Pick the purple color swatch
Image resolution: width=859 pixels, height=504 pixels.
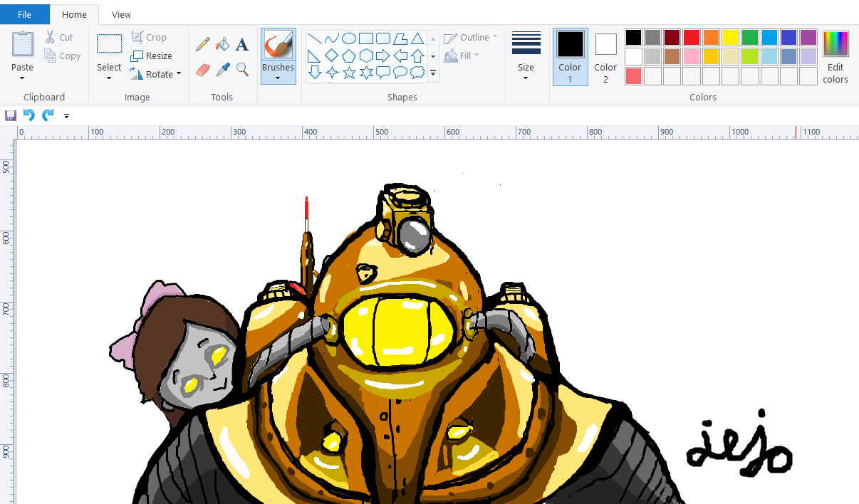808,37
